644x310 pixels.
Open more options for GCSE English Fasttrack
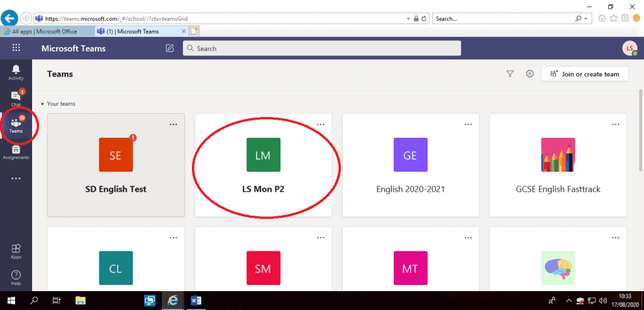coord(616,125)
